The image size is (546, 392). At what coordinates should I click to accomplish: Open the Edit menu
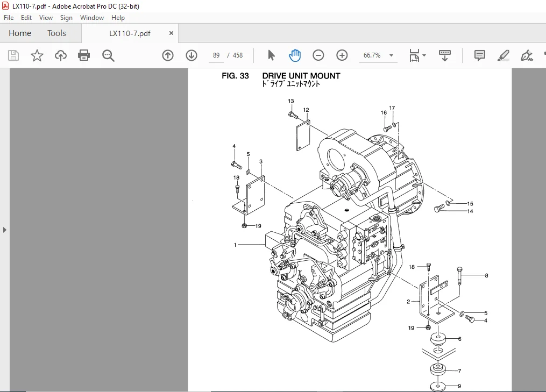point(26,18)
